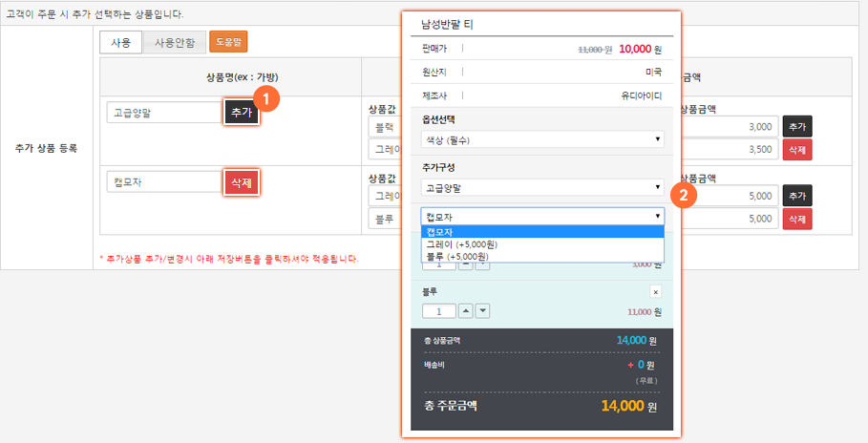This screenshot has width=868, height=443.
Task: Open the orange 도움말 help button
Action: pos(228,42)
